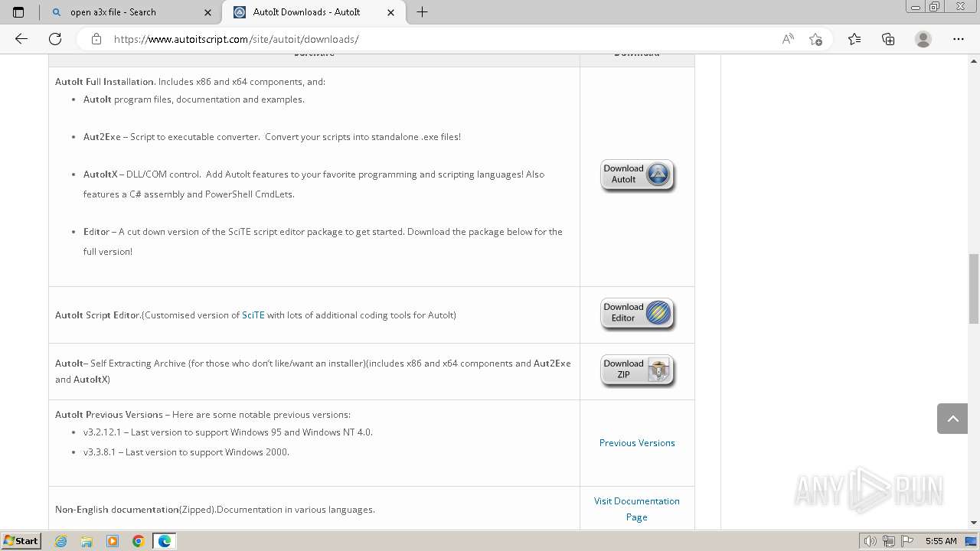Open a new browser tab
This screenshot has height=551, width=980.
coord(422,12)
